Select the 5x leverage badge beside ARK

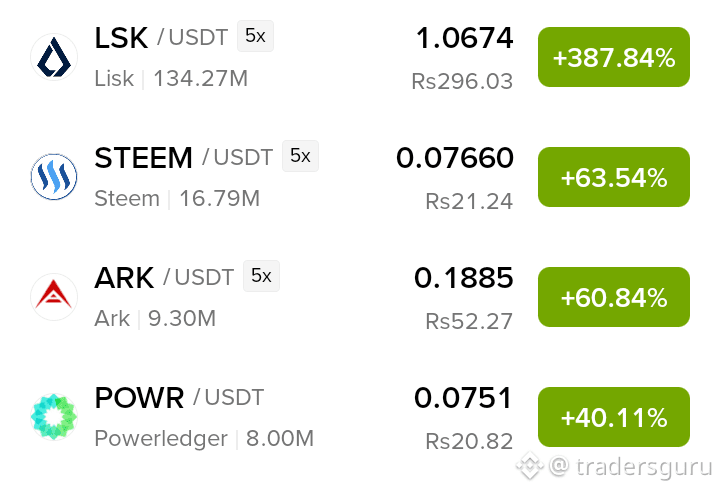click(x=261, y=276)
